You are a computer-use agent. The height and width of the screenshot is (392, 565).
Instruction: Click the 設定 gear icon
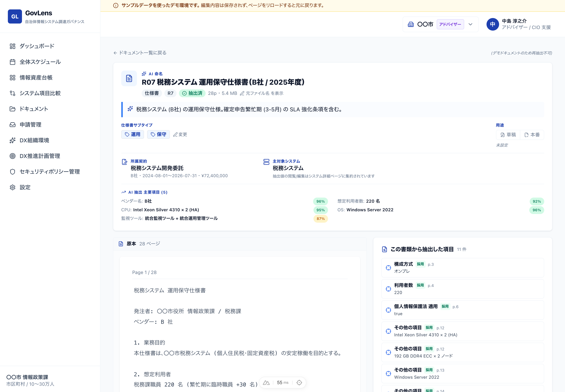coord(13,187)
